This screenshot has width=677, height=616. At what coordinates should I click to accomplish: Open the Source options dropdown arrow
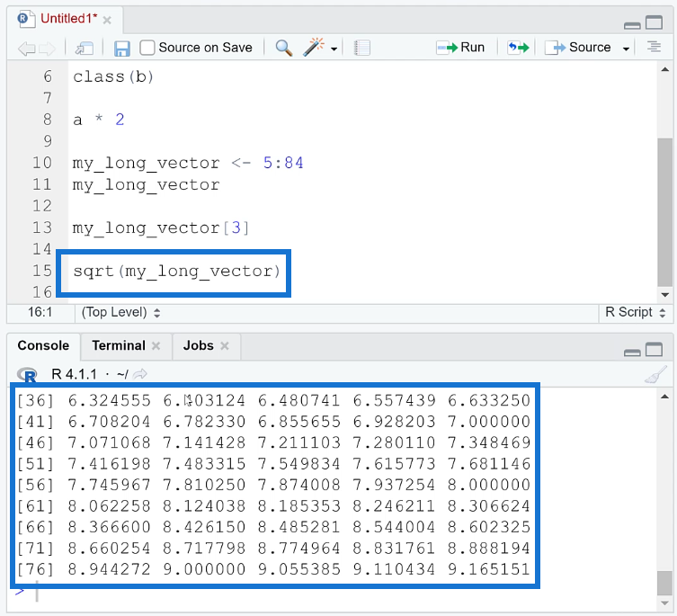626,49
